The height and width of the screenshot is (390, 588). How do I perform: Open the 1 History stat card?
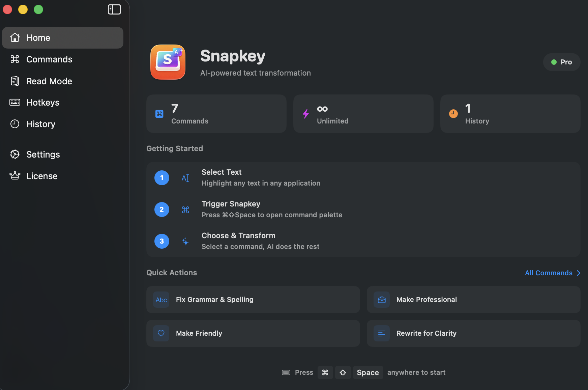(510, 114)
